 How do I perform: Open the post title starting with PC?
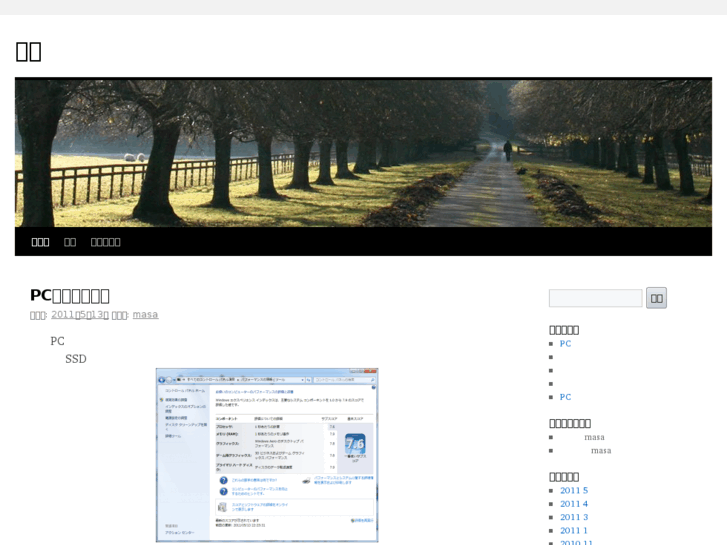tap(70, 295)
